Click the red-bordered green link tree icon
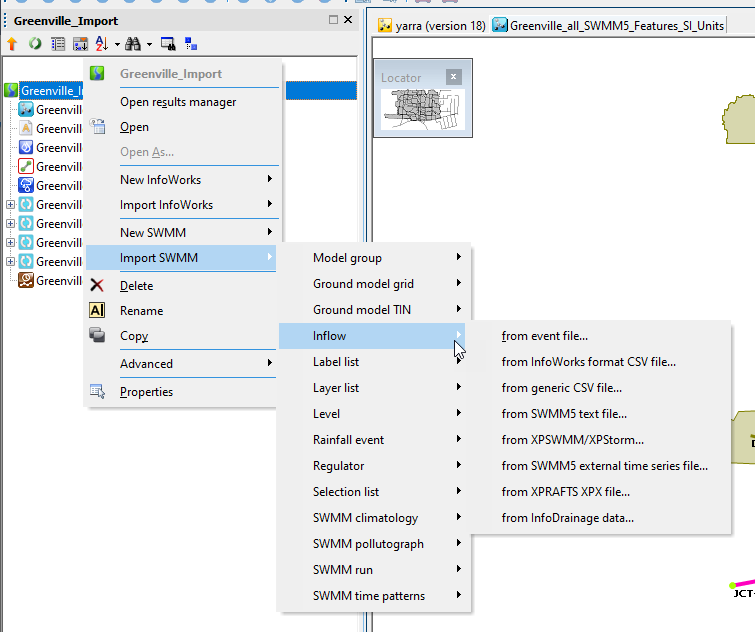The image size is (755, 632). tap(26, 167)
